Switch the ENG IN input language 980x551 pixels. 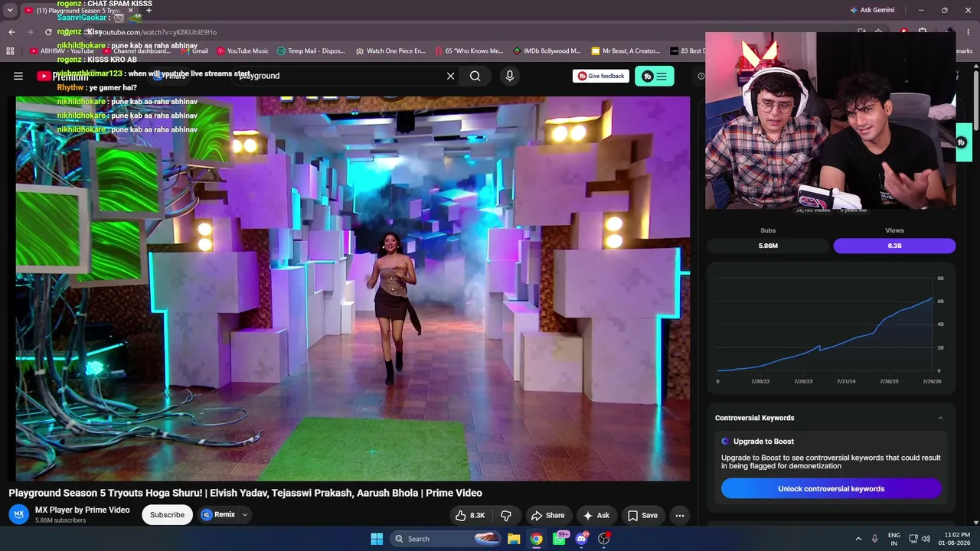pos(894,539)
